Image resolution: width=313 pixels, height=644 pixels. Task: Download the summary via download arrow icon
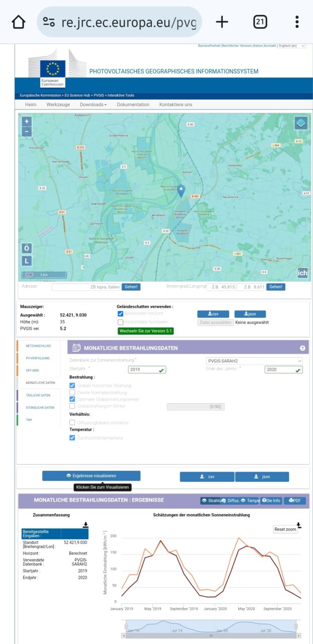85,524
